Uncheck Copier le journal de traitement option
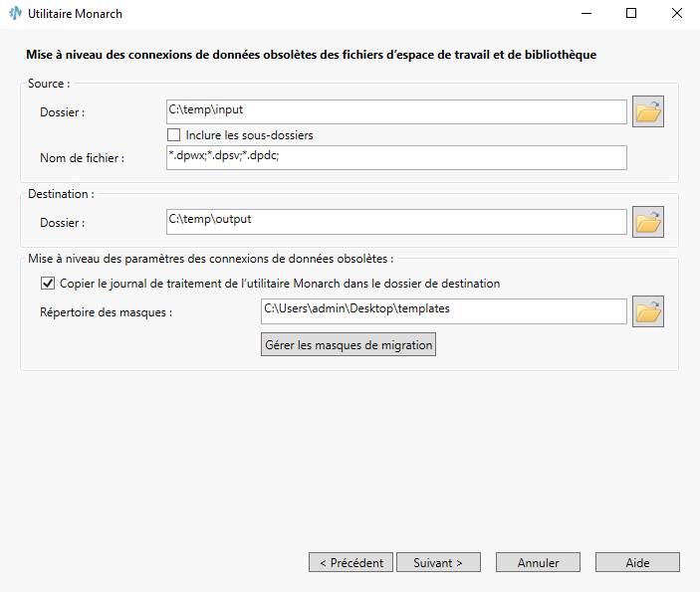The width and height of the screenshot is (700, 592). (48, 284)
